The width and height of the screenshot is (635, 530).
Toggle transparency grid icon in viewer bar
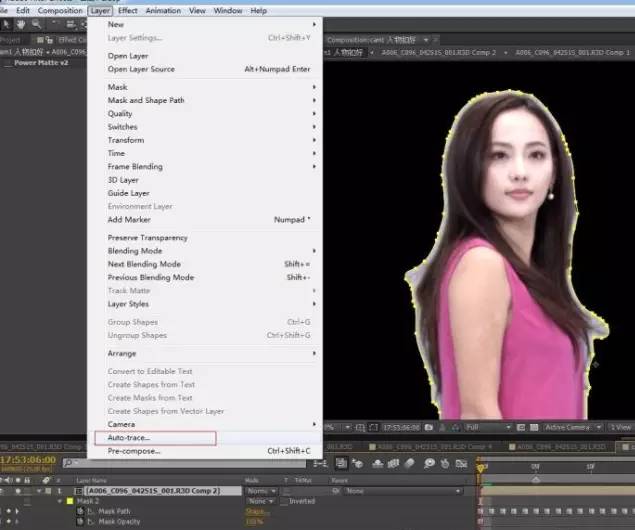(x=534, y=427)
